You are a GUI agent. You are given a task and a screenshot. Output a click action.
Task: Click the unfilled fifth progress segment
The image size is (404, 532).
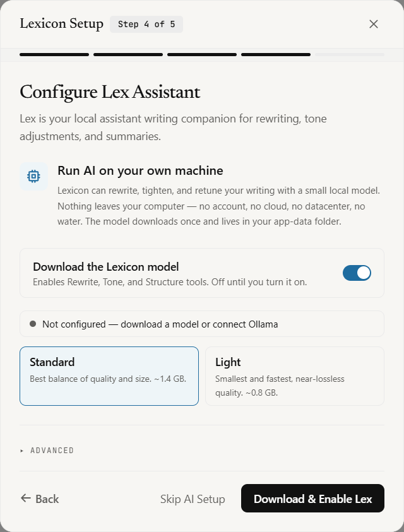tap(350, 55)
